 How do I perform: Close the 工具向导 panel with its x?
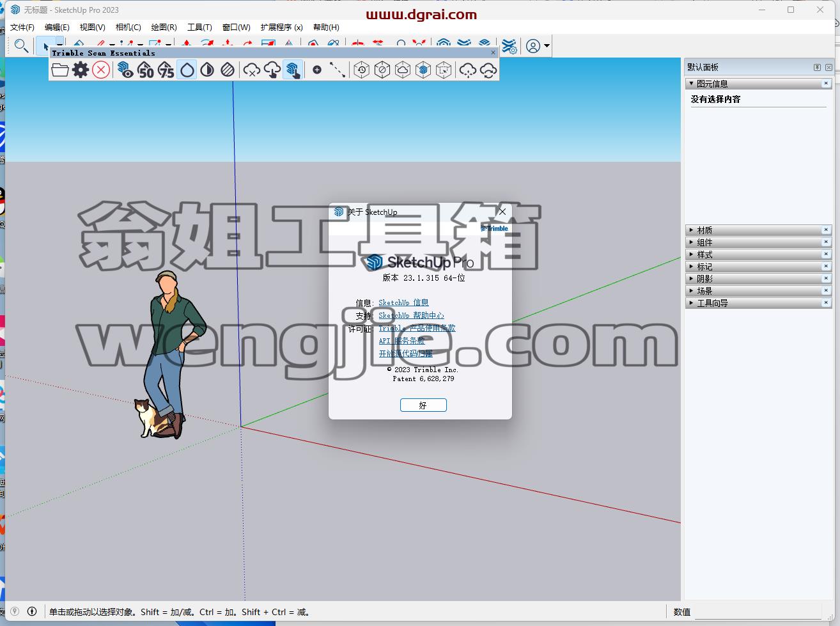826,302
